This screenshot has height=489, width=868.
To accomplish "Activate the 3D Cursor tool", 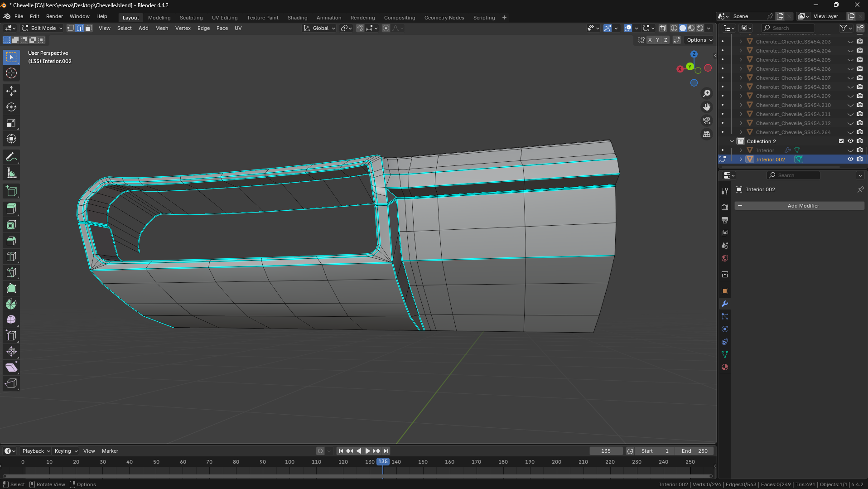I will pos(11,73).
